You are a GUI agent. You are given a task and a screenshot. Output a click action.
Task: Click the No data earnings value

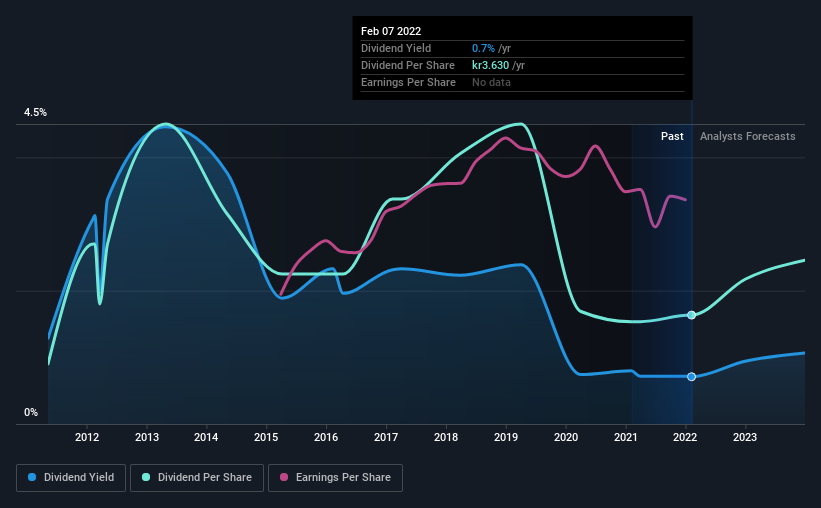click(x=491, y=82)
